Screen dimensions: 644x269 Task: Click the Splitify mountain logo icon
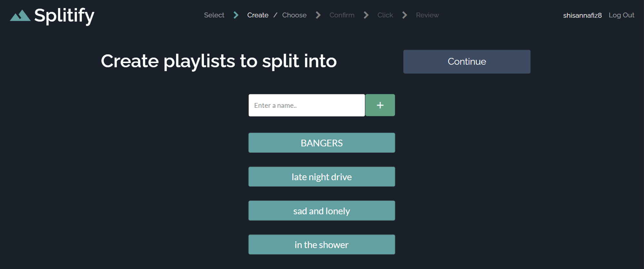pyautogui.click(x=20, y=15)
